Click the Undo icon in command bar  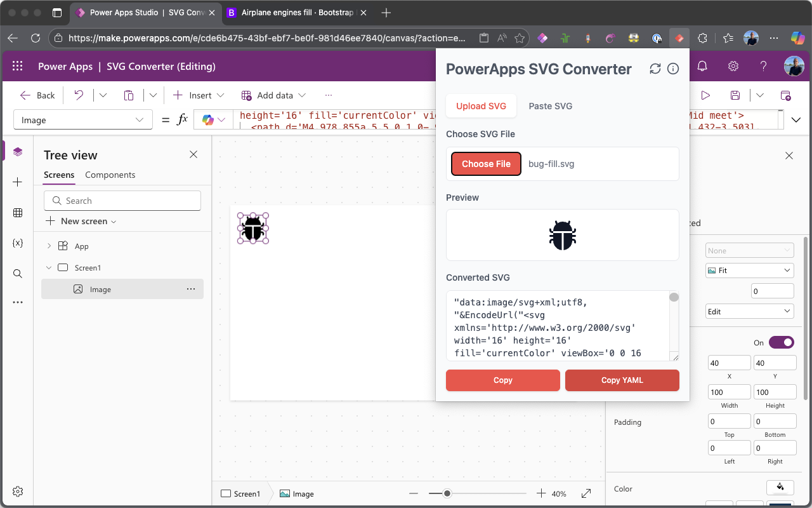click(79, 95)
